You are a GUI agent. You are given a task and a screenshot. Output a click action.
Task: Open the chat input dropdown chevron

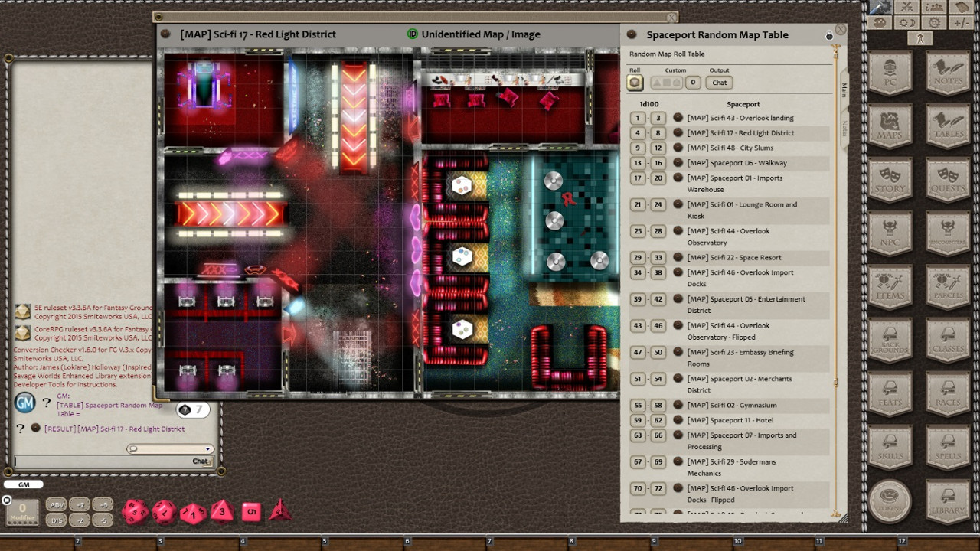[x=208, y=448]
